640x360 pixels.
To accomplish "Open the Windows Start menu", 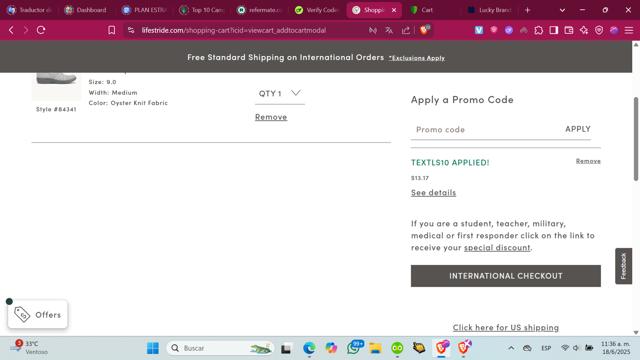I will point(153,348).
